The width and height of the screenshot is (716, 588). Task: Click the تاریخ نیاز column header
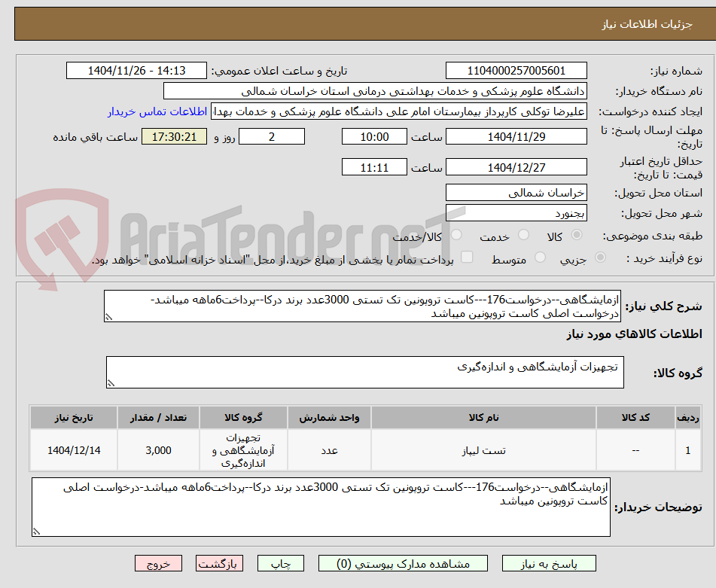[74, 418]
